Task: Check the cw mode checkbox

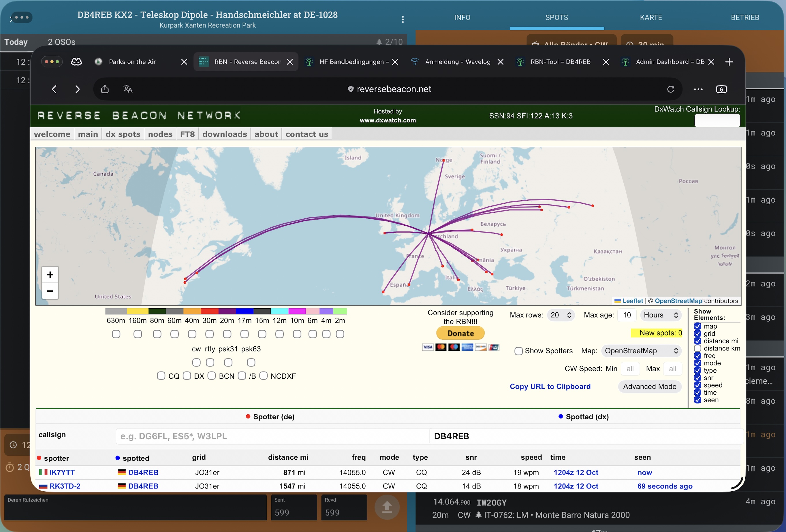Action: 196,363
